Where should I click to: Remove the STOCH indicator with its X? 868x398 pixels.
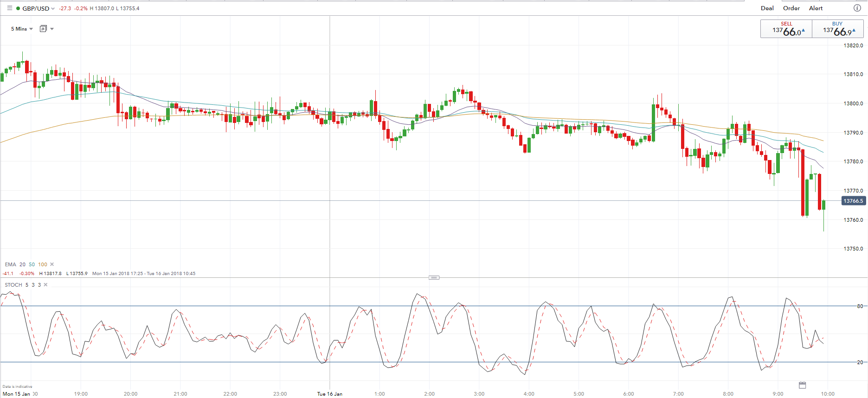45,285
